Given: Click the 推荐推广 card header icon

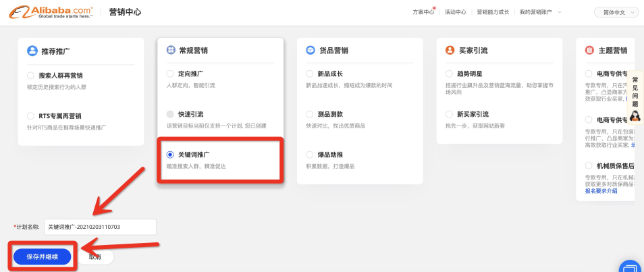Looking at the screenshot, I should [x=32, y=51].
